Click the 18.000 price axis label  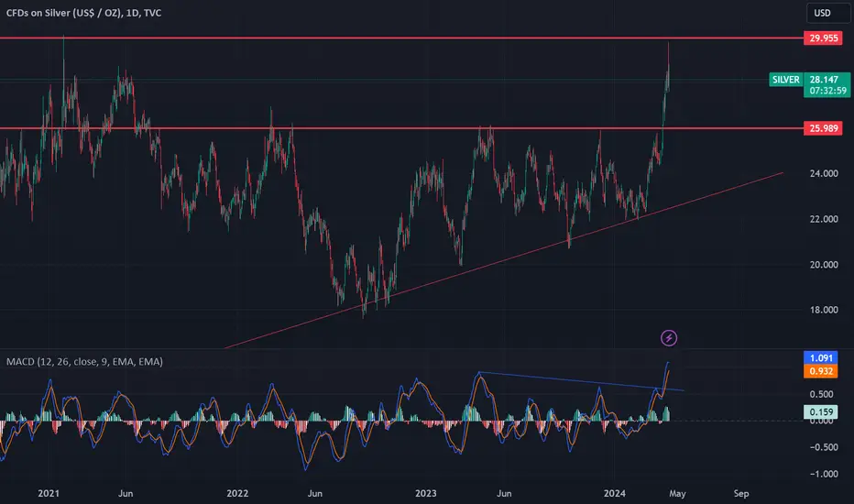pyautogui.click(x=824, y=310)
